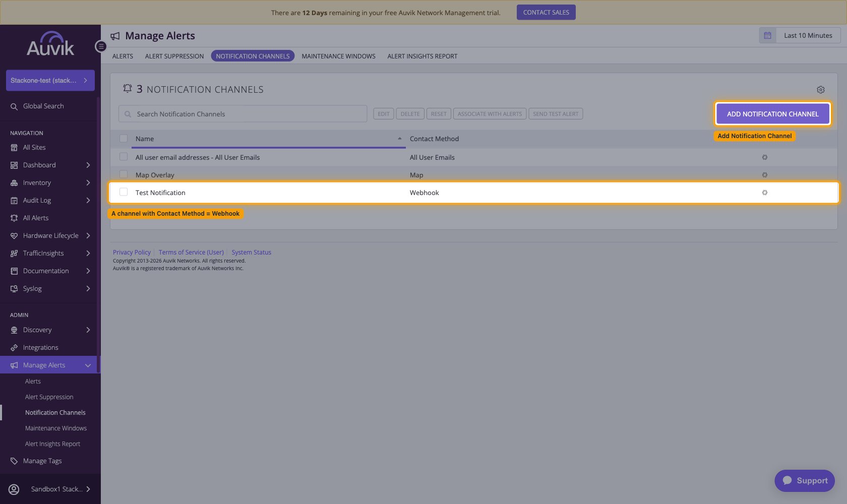Click the SEND TEST ALERT button
This screenshot has width=847, height=504.
click(556, 114)
